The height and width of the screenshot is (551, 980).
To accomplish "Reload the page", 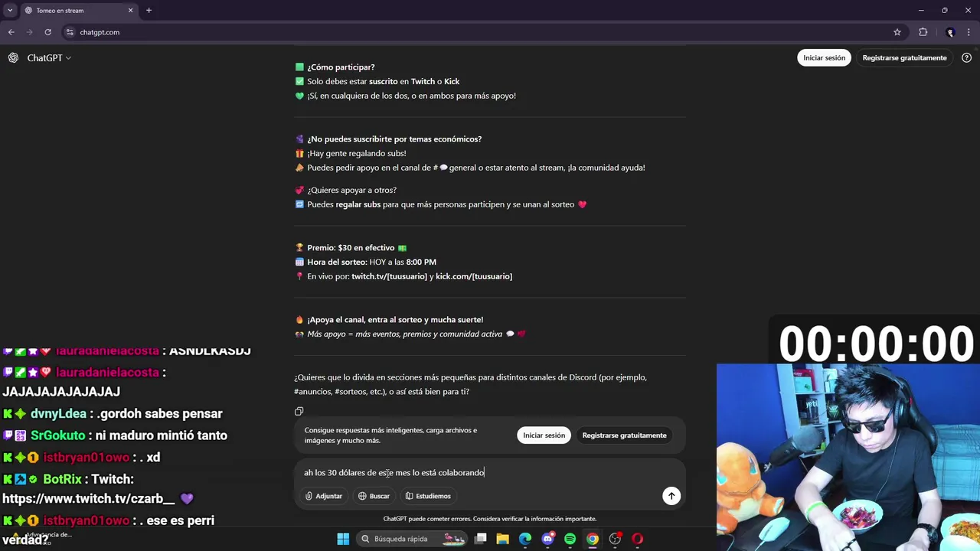I will [47, 32].
